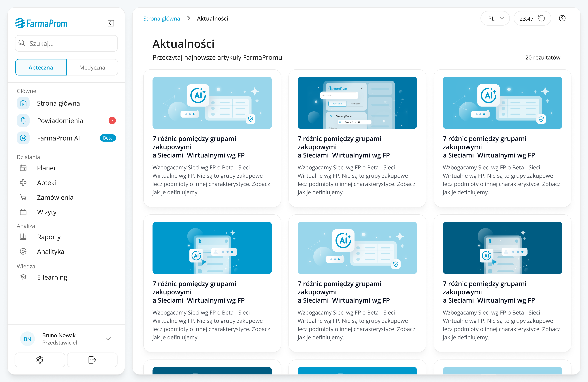Viewport: 588px width, 382px height.
Task: Open second-row first article thumbnail with cursor
Action: pyautogui.click(x=212, y=248)
